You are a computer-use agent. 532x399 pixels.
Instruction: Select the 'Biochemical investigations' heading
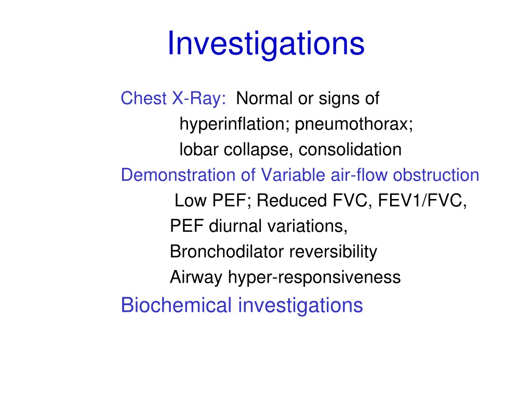[242, 305]
